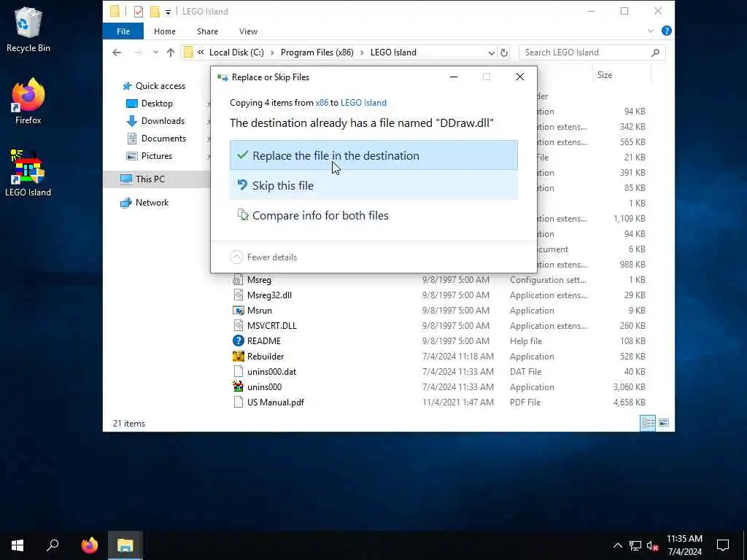Click File Explorer taskbar icon
This screenshot has height=560, width=747.
[x=125, y=545]
